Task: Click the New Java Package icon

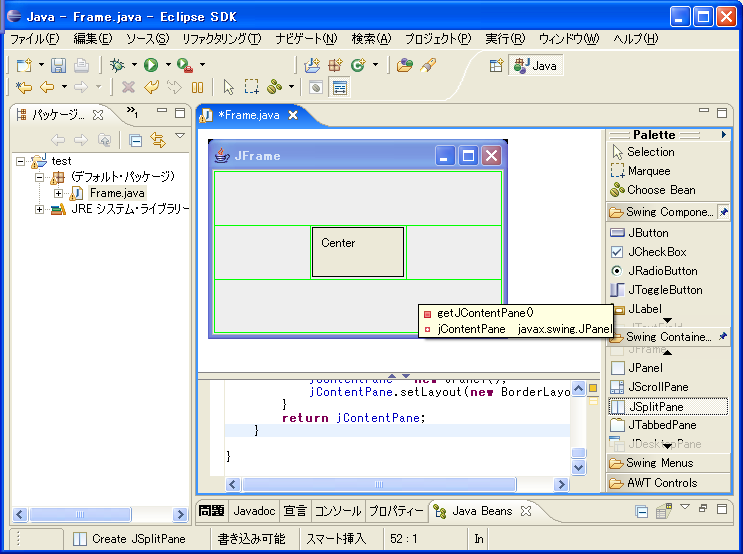Action: pos(335,65)
